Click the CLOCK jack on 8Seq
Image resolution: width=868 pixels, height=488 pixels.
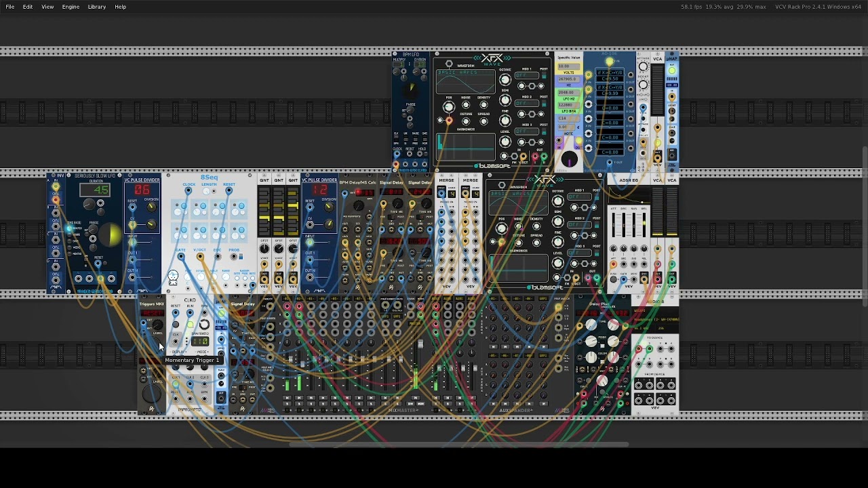click(x=189, y=190)
